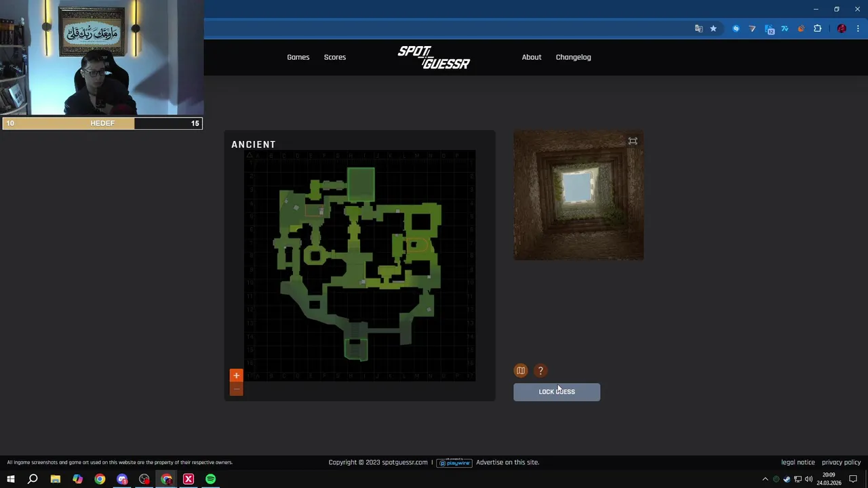Open Discord from the taskbar
The width and height of the screenshot is (868, 488).
pyautogui.click(x=122, y=479)
